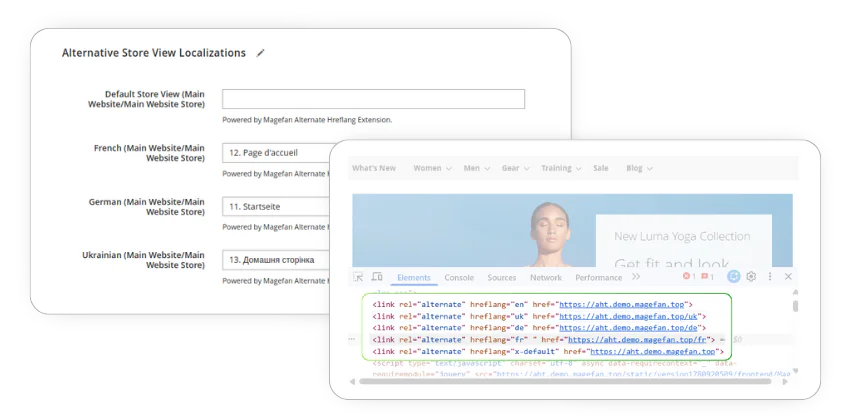
Task: Open the German store view field '11. Startseite'
Action: tap(276, 206)
